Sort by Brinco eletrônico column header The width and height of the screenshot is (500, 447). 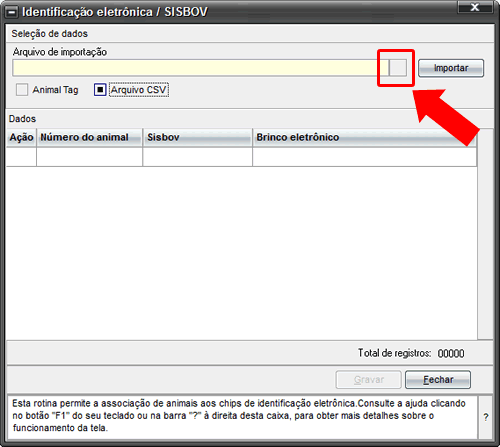pyautogui.click(x=365, y=137)
